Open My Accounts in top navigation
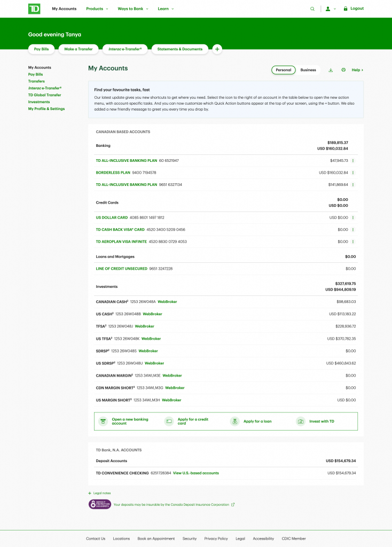 pyautogui.click(x=64, y=9)
